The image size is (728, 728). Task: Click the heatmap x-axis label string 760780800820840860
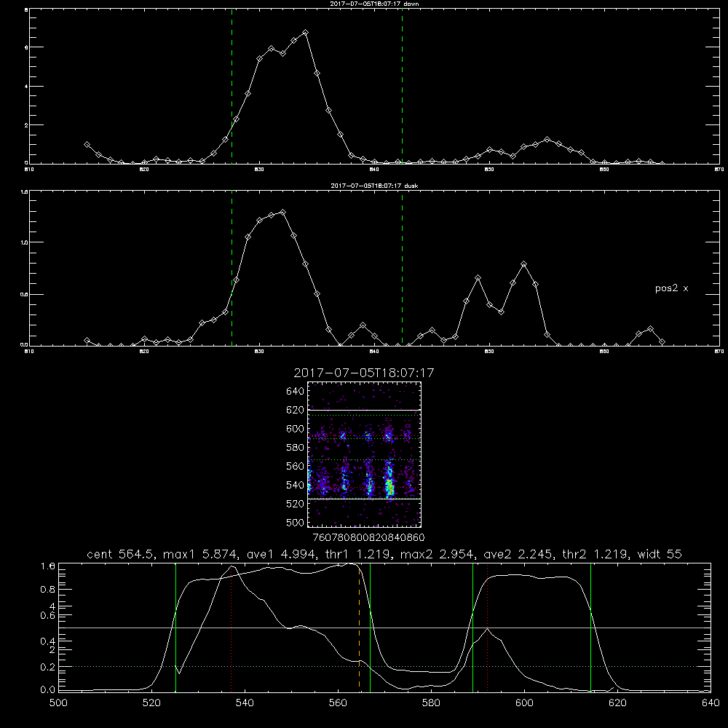[x=368, y=537]
